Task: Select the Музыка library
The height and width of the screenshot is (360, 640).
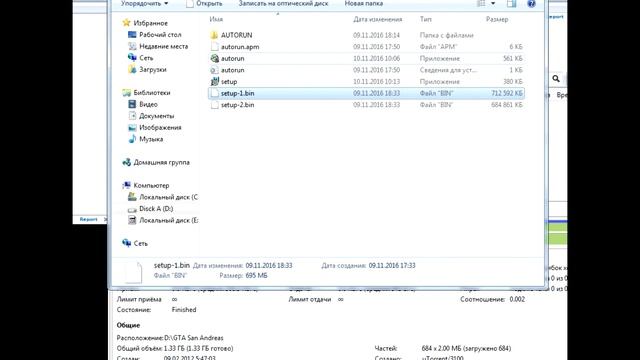Action: (x=151, y=139)
